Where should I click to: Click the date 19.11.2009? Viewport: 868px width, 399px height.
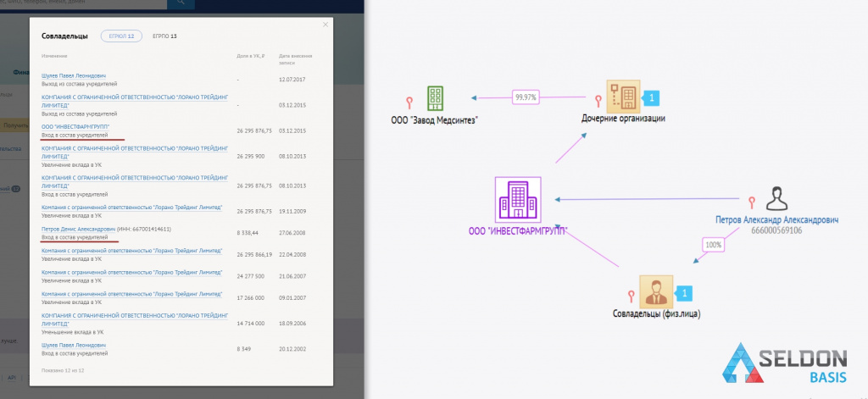pos(292,212)
